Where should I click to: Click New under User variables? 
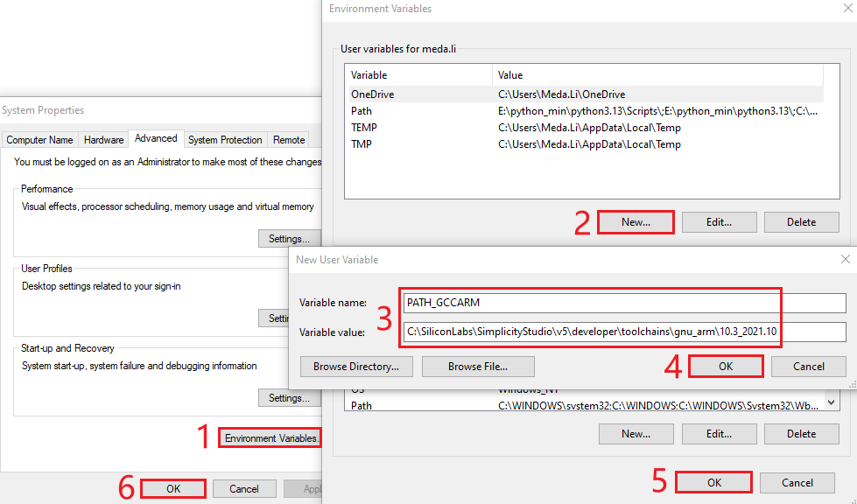[x=636, y=222]
